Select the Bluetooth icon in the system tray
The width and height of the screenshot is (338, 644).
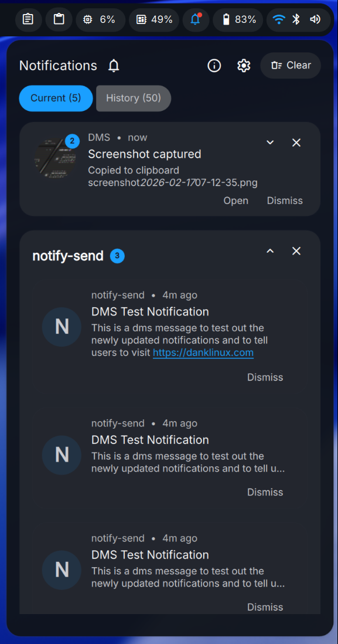point(297,19)
